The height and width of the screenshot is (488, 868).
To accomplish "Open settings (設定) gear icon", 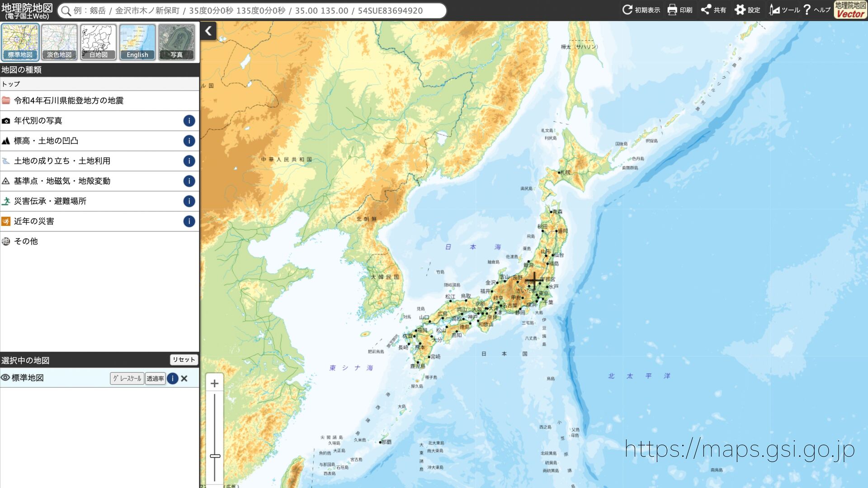I will pyautogui.click(x=740, y=9).
